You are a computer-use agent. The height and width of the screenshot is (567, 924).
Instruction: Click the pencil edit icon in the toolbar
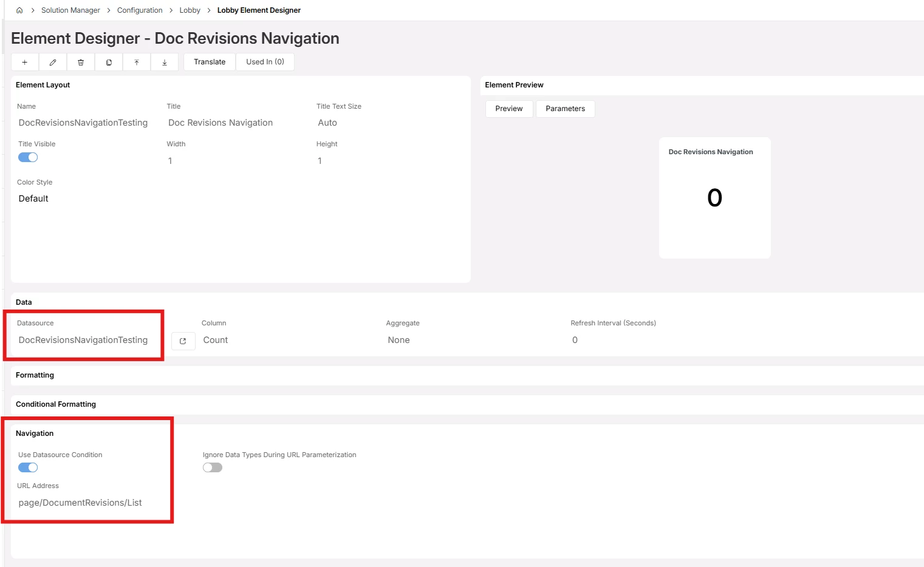click(53, 62)
